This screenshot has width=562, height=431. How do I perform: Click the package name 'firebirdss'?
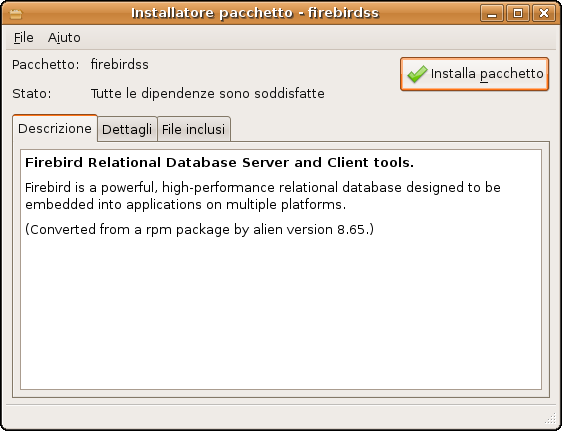click(120, 65)
